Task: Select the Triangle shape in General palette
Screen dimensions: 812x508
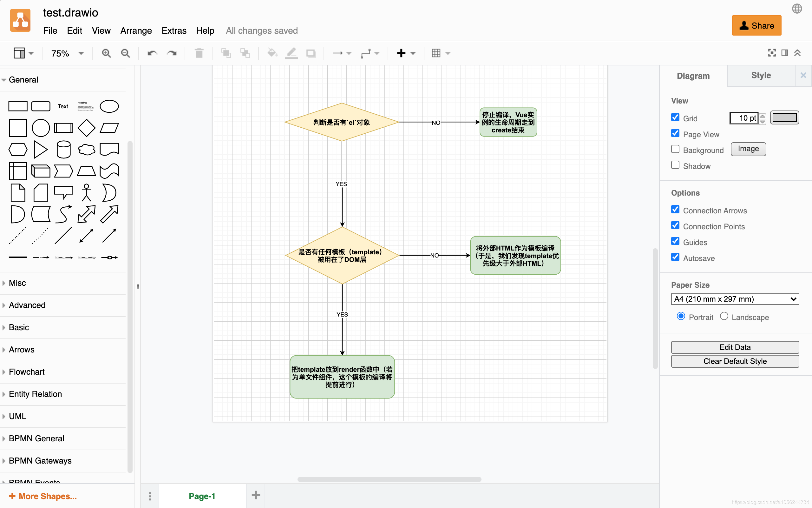Action: tap(41, 150)
